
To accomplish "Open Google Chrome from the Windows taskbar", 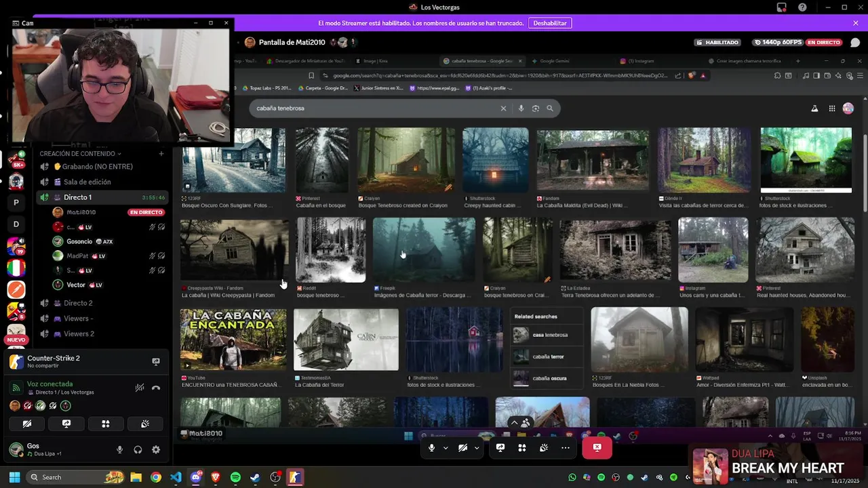I will pyautogui.click(x=156, y=477).
